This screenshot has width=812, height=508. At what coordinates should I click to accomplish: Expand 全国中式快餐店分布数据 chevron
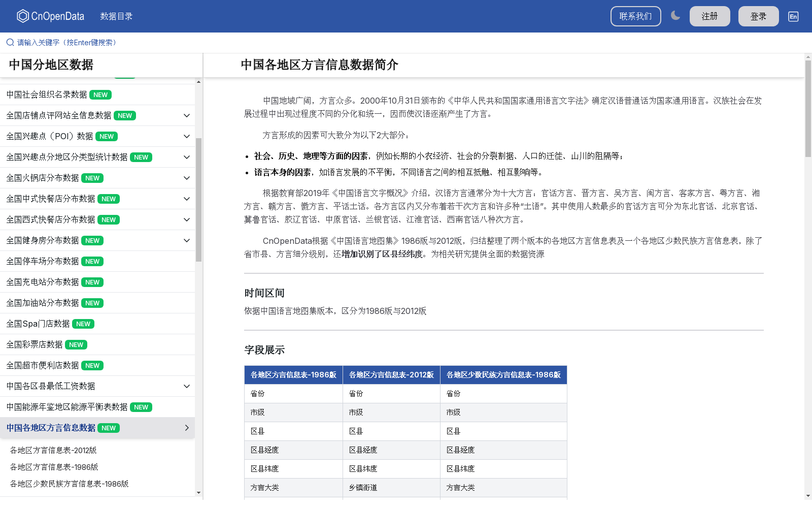pos(187,199)
